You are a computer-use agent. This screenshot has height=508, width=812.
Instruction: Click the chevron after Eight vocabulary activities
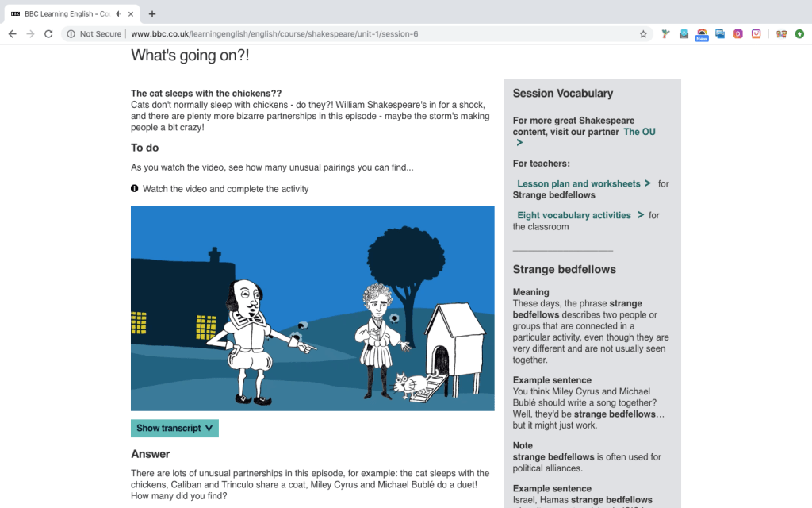[x=641, y=215]
